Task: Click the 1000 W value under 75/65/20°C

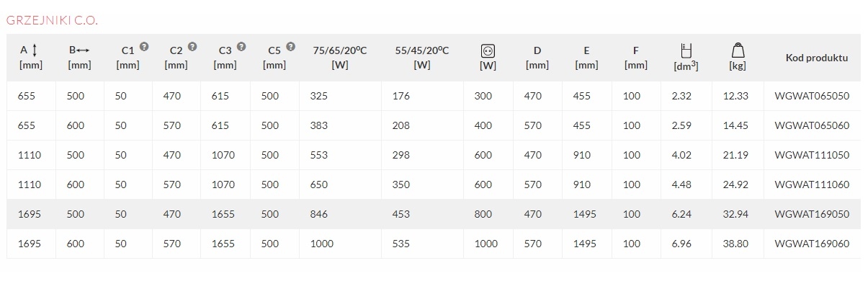Action: click(322, 244)
